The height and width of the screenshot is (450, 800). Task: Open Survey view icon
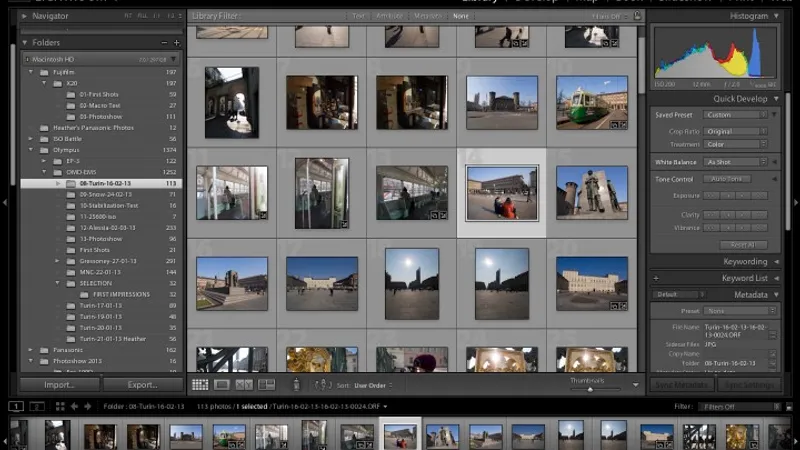point(266,385)
